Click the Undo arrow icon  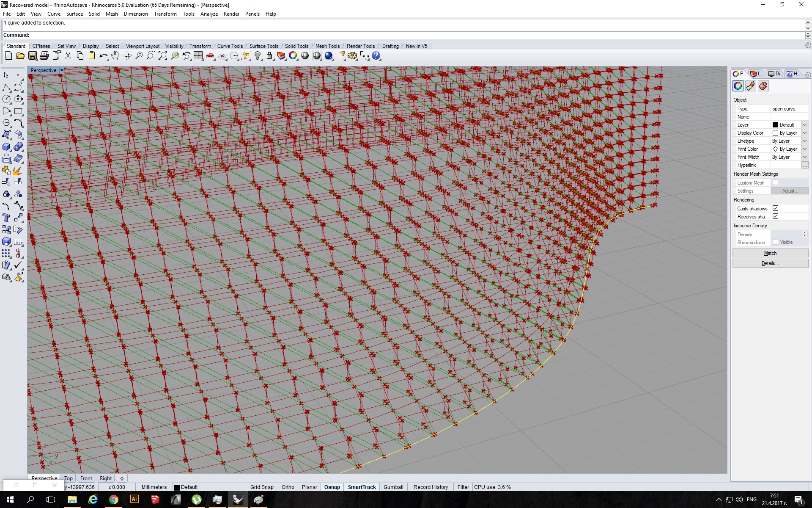click(103, 55)
